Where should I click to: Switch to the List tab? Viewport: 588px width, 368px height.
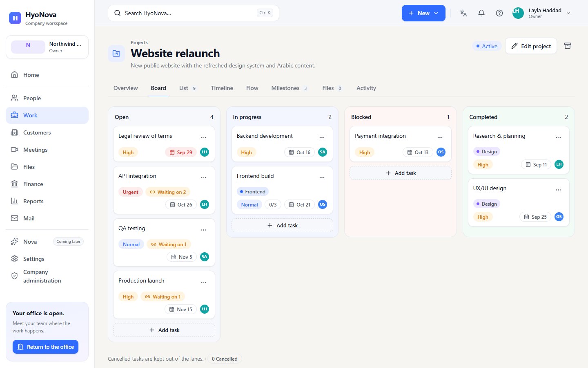(187, 88)
